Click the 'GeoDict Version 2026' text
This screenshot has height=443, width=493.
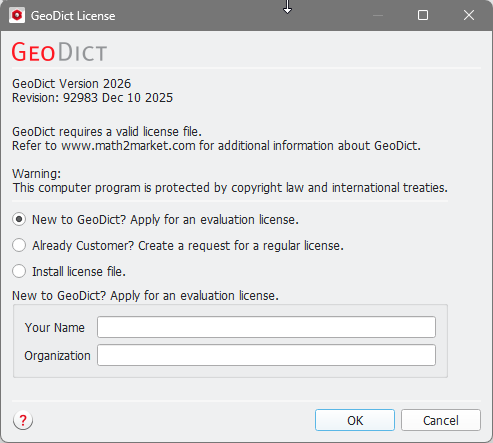(x=72, y=84)
